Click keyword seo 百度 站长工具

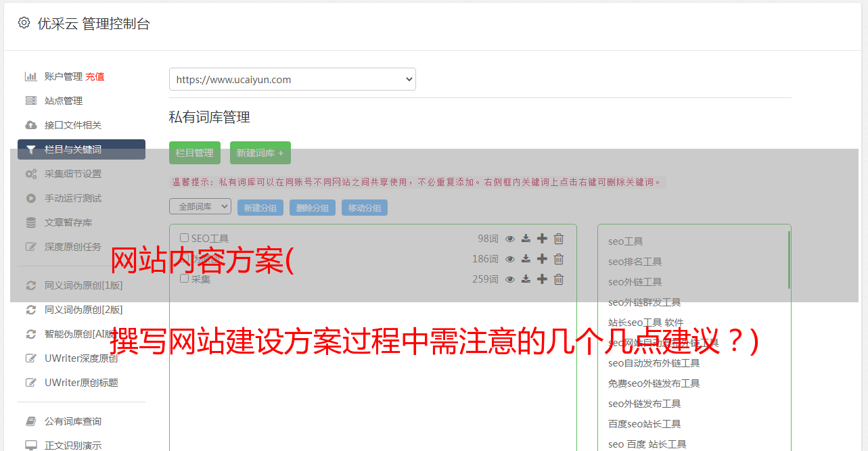(647, 444)
